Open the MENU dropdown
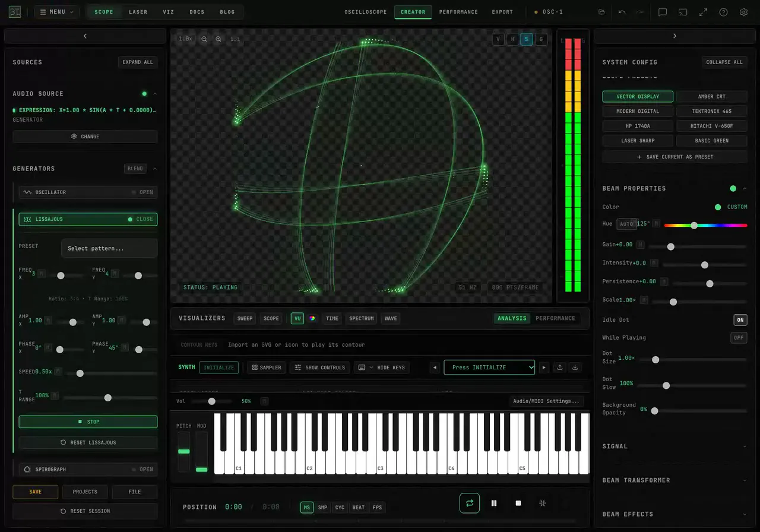 tap(56, 12)
